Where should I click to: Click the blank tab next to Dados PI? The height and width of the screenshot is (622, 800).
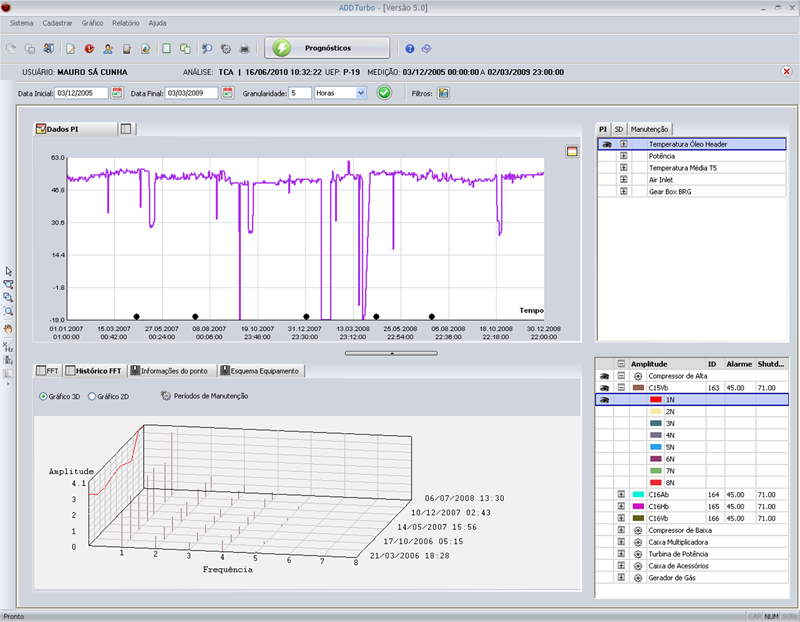pos(127,129)
